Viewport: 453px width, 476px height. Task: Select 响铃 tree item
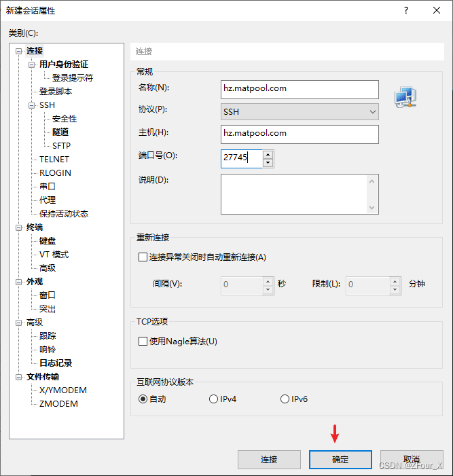pyautogui.click(x=48, y=350)
